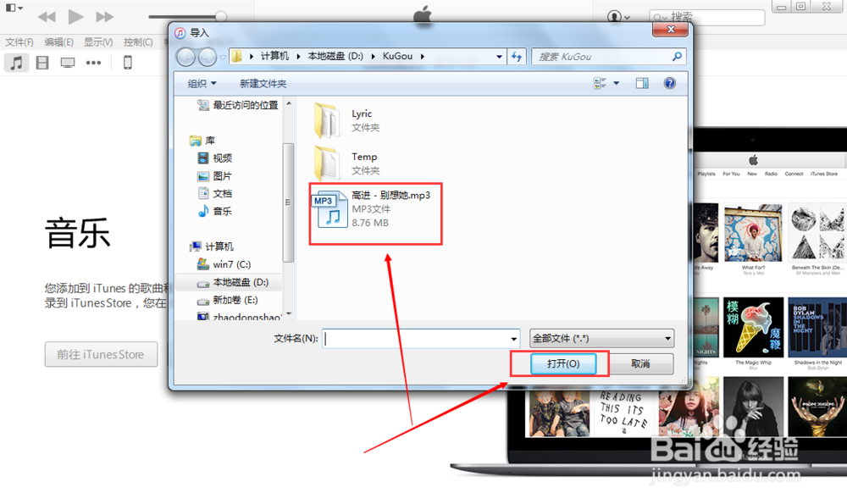Click navigation pane scrollbar down arrow

tap(289, 314)
